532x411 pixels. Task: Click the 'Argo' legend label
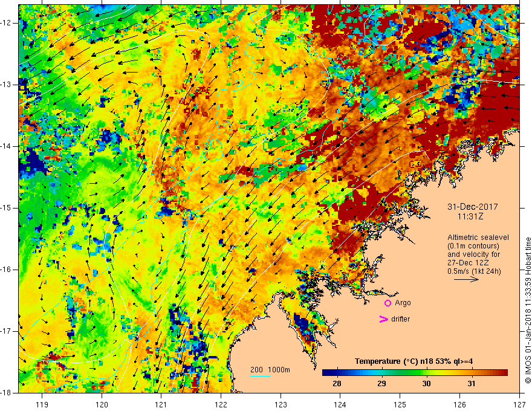tap(403, 303)
